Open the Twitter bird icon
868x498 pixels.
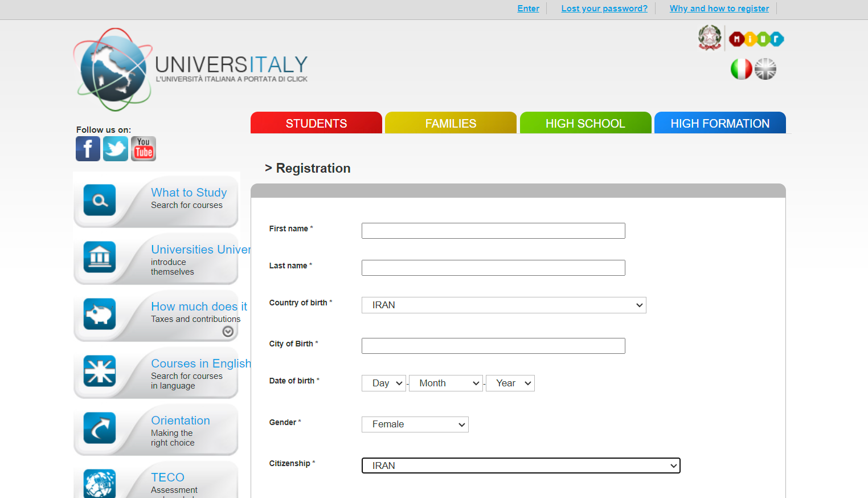click(x=116, y=149)
